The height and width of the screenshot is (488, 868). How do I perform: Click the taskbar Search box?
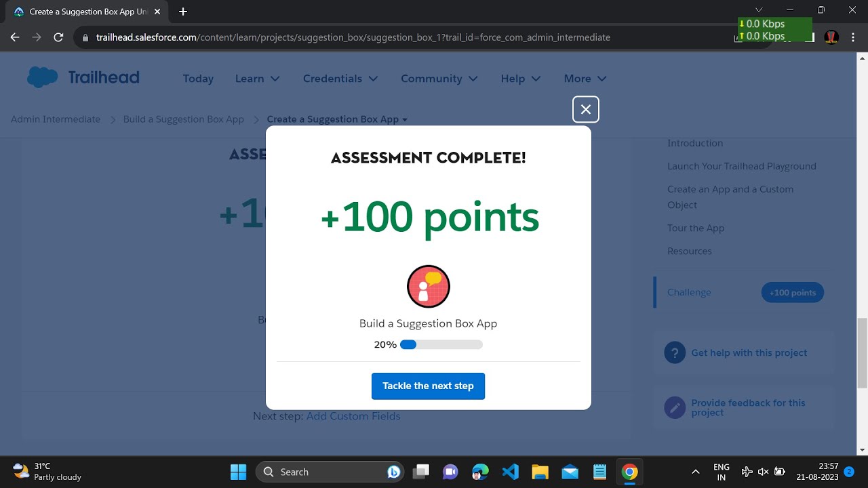tap(330, 472)
